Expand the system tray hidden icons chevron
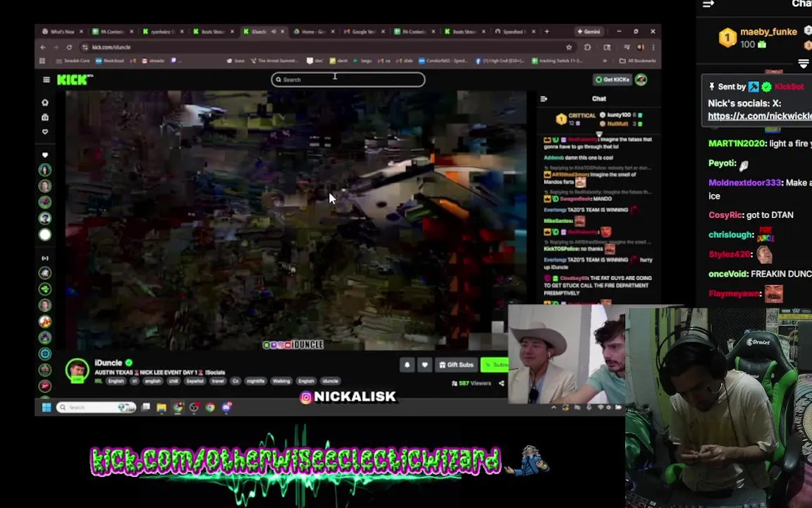This screenshot has height=508, width=812. pos(553,407)
